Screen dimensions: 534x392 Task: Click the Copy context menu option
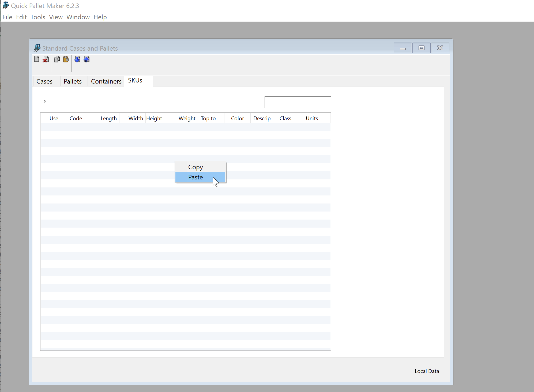(195, 167)
